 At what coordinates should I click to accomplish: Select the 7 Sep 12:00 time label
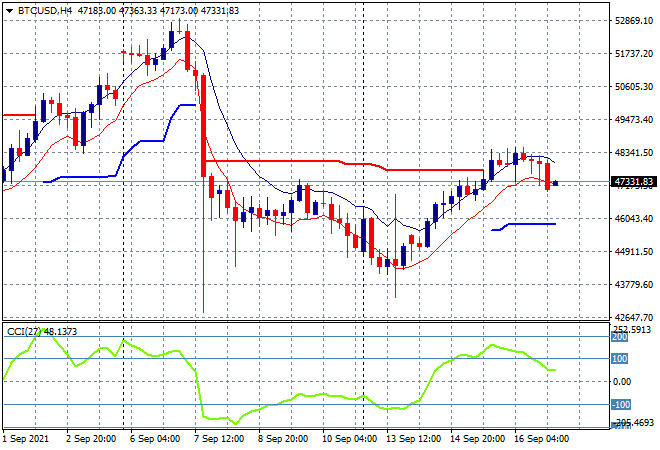[220, 438]
